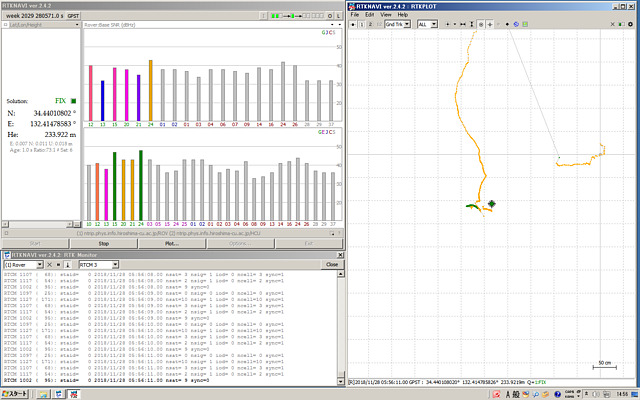Pause the RTK Monitor output

coord(58,265)
